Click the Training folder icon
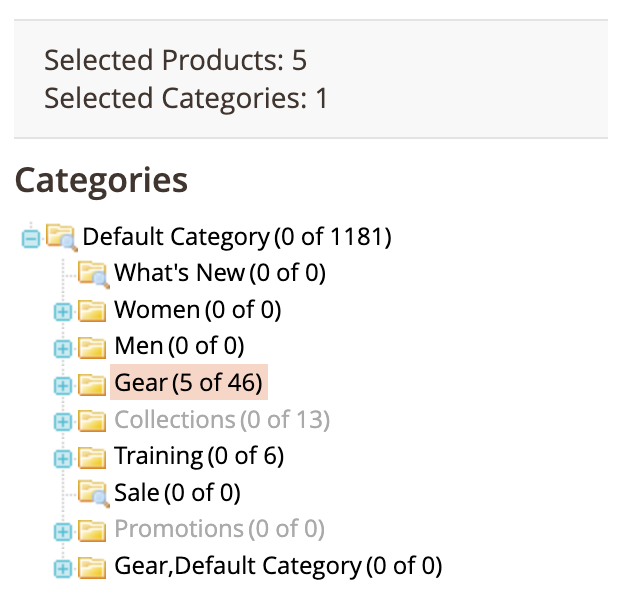626x616 pixels. point(93,457)
